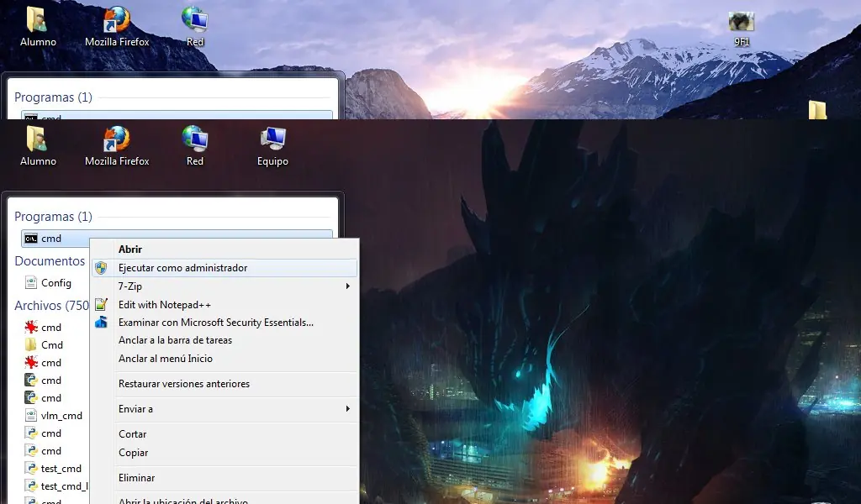The image size is (861, 504).
Task: Open Red network icon on the dragon wallpaper desktop
Action: point(195,146)
